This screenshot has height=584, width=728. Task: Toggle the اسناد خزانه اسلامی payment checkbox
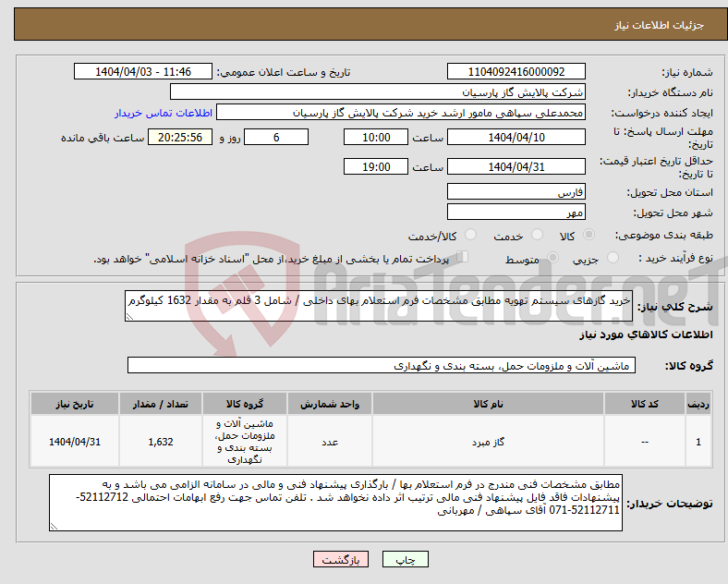[x=462, y=257]
